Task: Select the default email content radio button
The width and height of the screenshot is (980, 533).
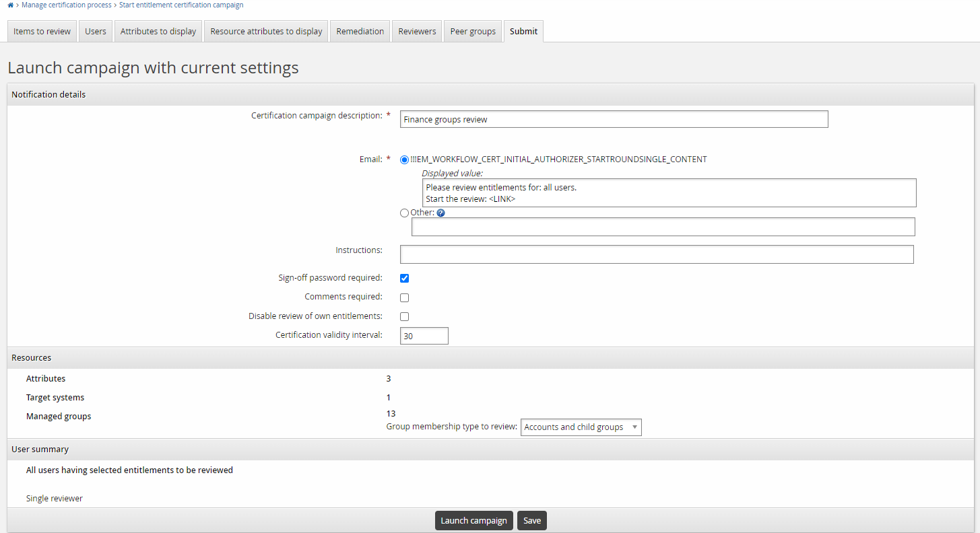Action: tap(404, 160)
